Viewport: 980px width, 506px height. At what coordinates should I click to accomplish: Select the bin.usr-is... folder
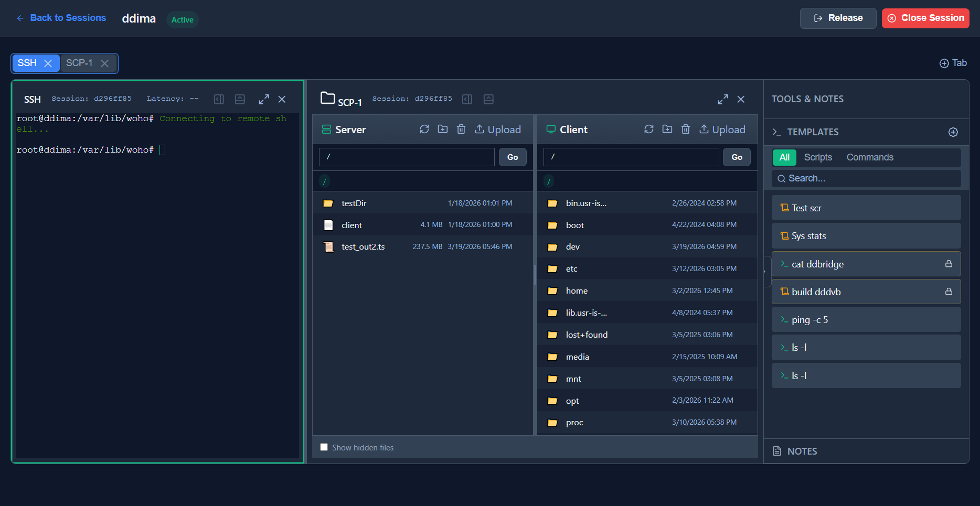[647, 203]
